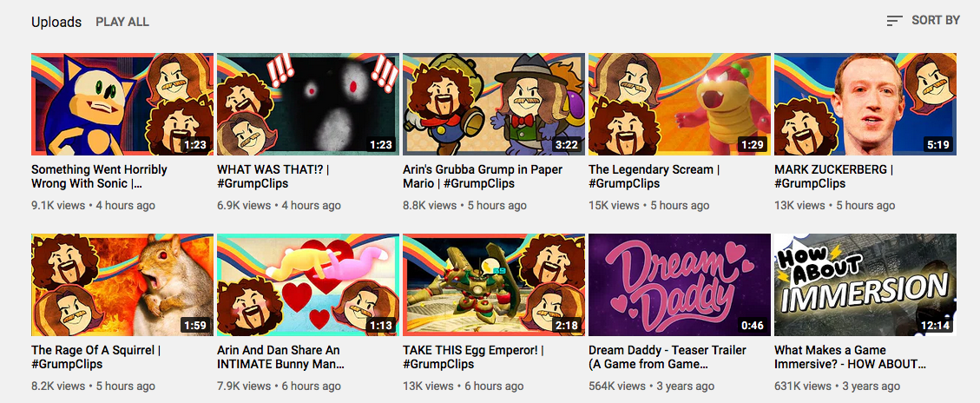Image resolution: width=980 pixels, height=403 pixels.
Task: Click the 12:14 duration badge
Action: [936, 326]
